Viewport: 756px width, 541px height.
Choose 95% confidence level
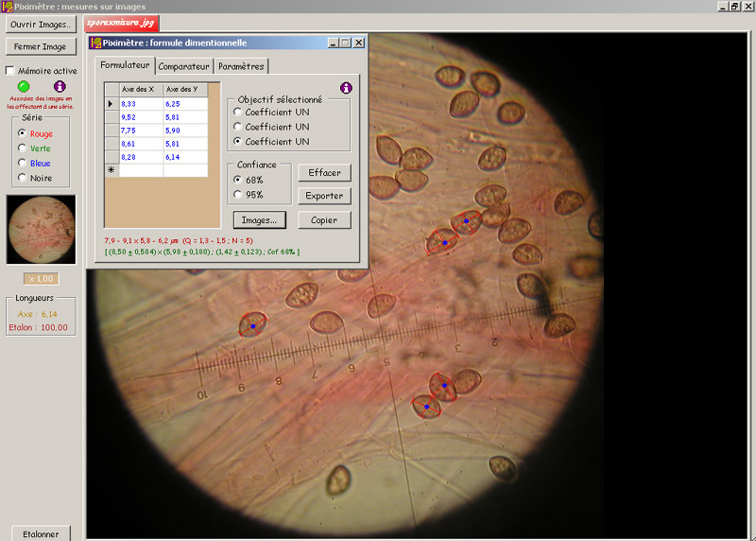(x=236, y=195)
